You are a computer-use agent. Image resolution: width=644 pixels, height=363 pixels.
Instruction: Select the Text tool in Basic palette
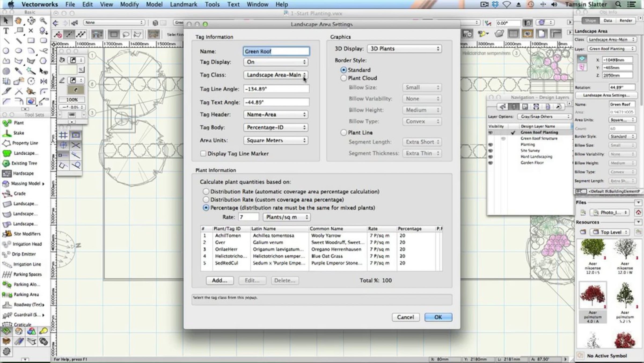[x=6, y=31]
